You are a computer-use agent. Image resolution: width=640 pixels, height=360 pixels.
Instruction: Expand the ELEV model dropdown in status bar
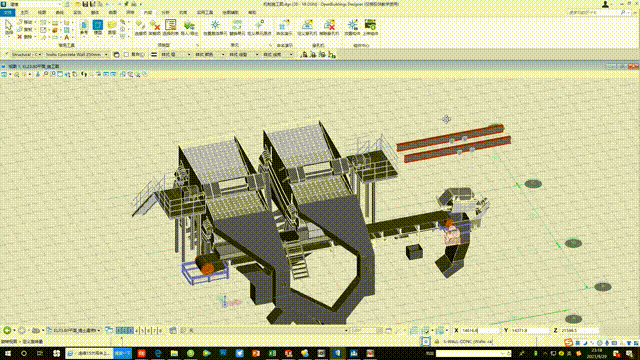99,330
